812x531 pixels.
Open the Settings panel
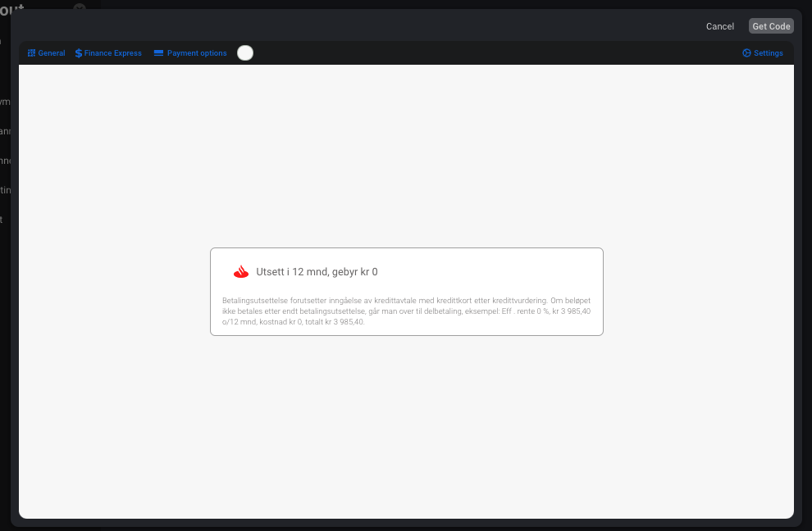[762, 52]
